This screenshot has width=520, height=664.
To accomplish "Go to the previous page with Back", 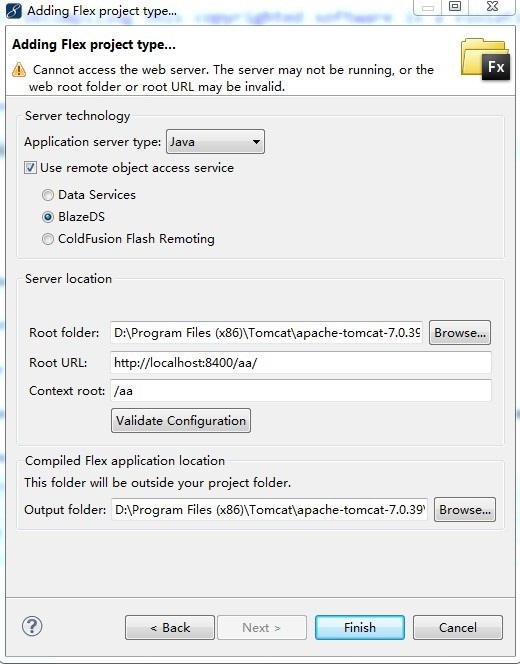I will (170, 628).
